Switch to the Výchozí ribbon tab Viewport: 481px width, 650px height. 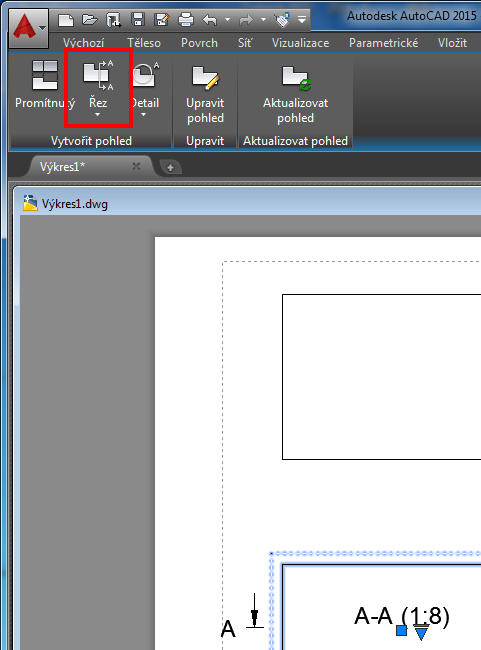tap(83, 43)
